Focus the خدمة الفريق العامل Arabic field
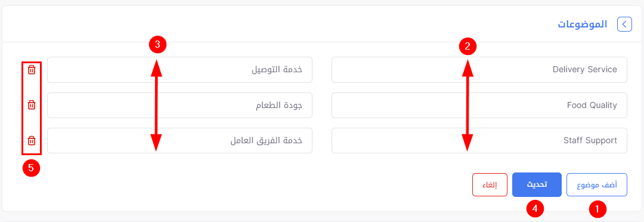Screen dimensions: 644x222 coord(180,141)
